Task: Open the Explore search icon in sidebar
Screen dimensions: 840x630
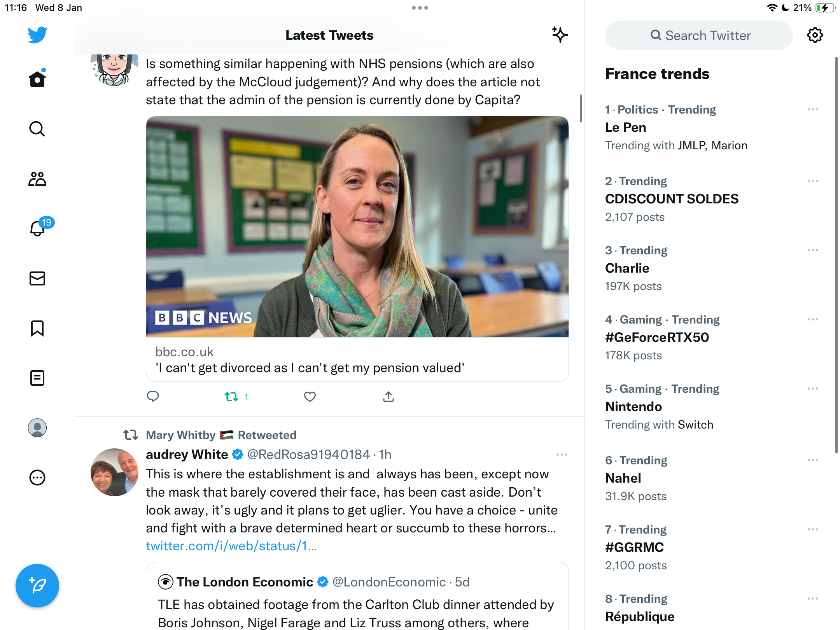Action: tap(37, 129)
